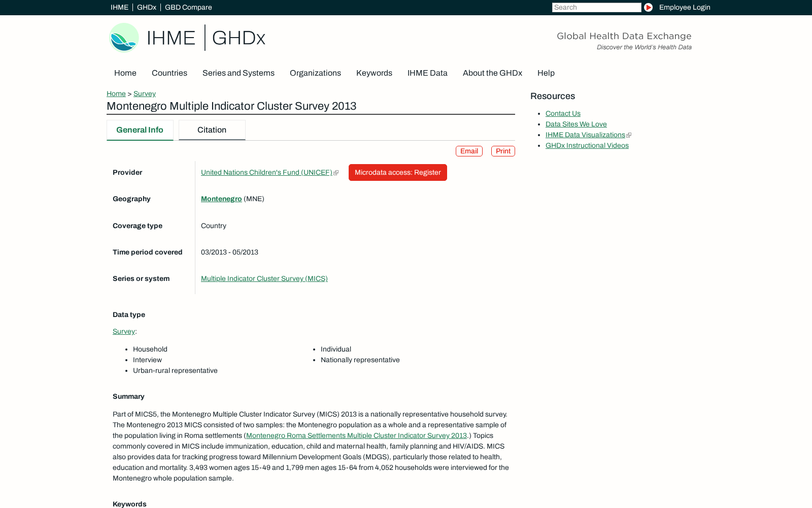Open Data Sites We Love link

click(x=576, y=124)
